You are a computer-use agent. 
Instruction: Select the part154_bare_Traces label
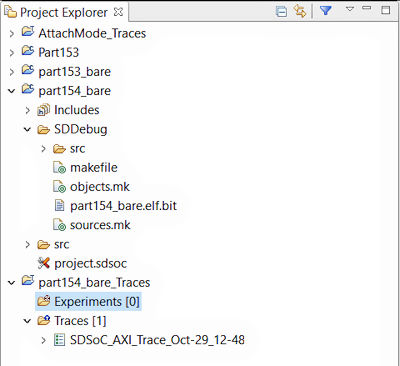(x=94, y=283)
